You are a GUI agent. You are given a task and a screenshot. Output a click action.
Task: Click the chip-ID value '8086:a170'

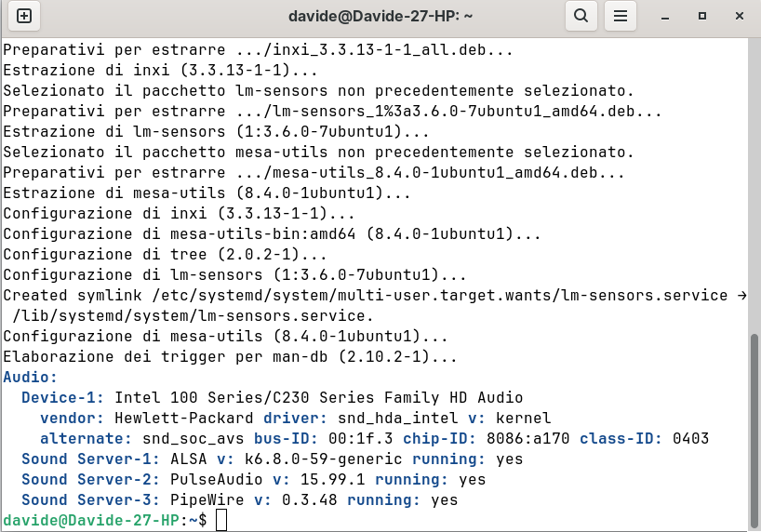coord(527,438)
